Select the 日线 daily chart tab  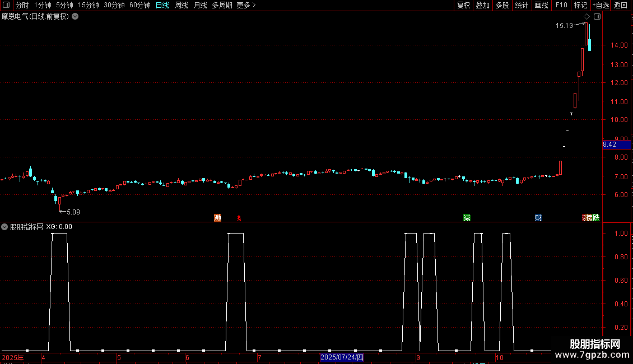pos(162,5)
